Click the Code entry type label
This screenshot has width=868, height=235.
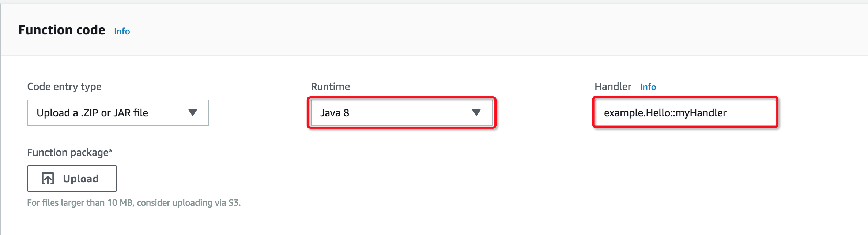pyautogui.click(x=64, y=87)
